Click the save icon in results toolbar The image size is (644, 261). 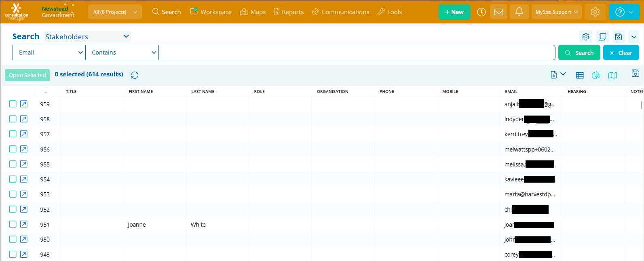click(635, 73)
